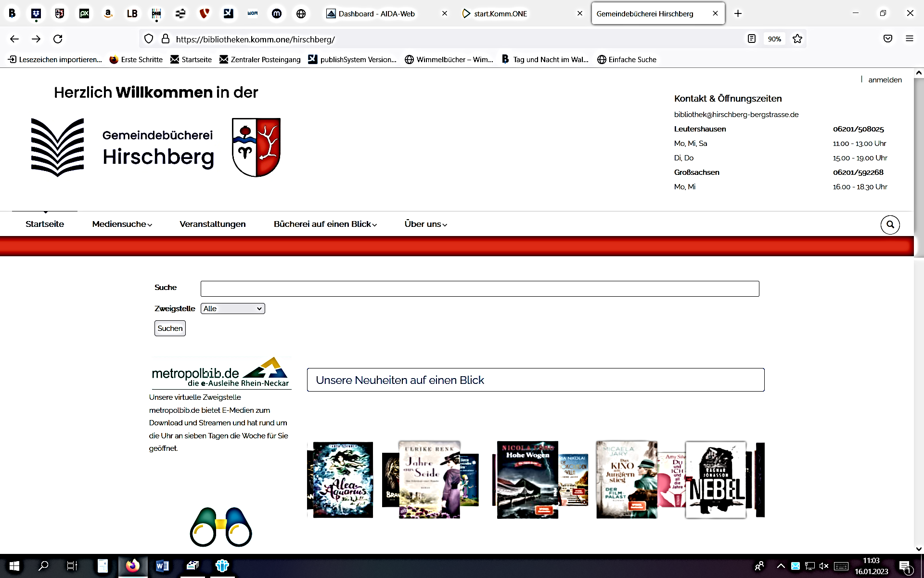This screenshot has width=924, height=578.
Task: Show hidden tray icons chevron
Action: coord(781,566)
